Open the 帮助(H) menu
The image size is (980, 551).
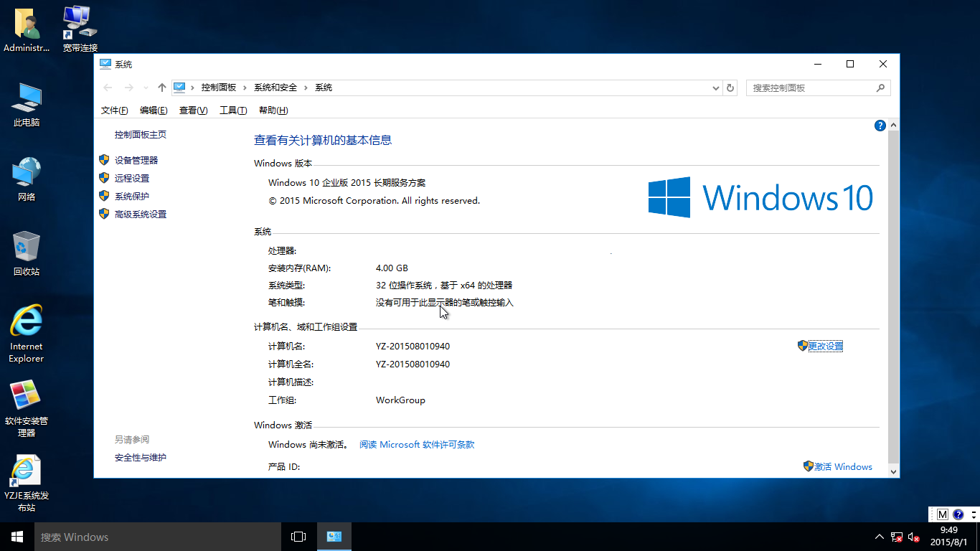pyautogui.click(x=273, y=110)
